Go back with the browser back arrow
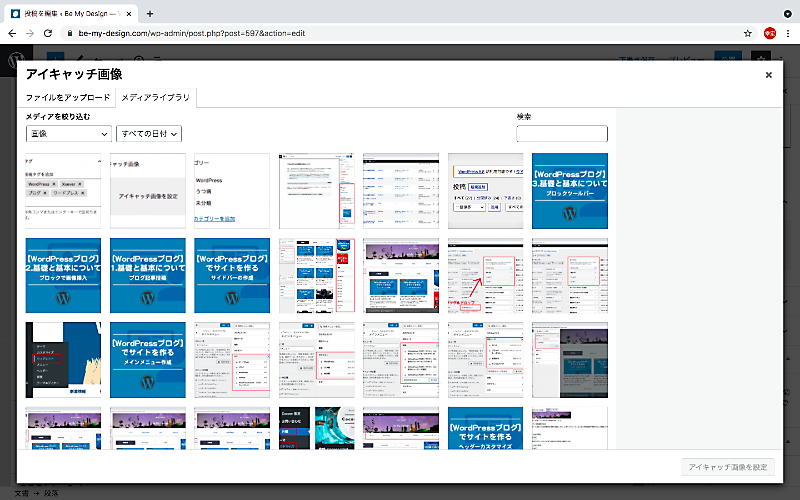The image size is (800, 500). [12, 33]
